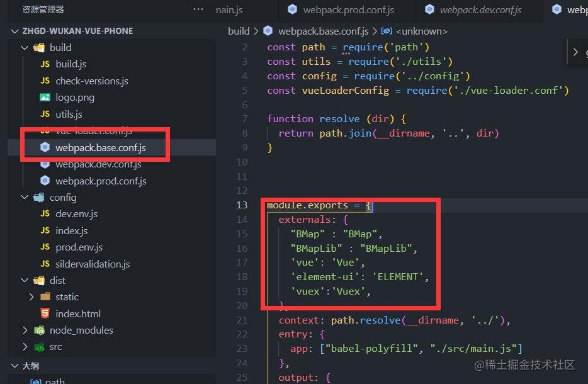The height and width of the screenshot is (384, 588).
Task: Click the JS icon beside sildervalidation.js
Action: tap(45, 264)
